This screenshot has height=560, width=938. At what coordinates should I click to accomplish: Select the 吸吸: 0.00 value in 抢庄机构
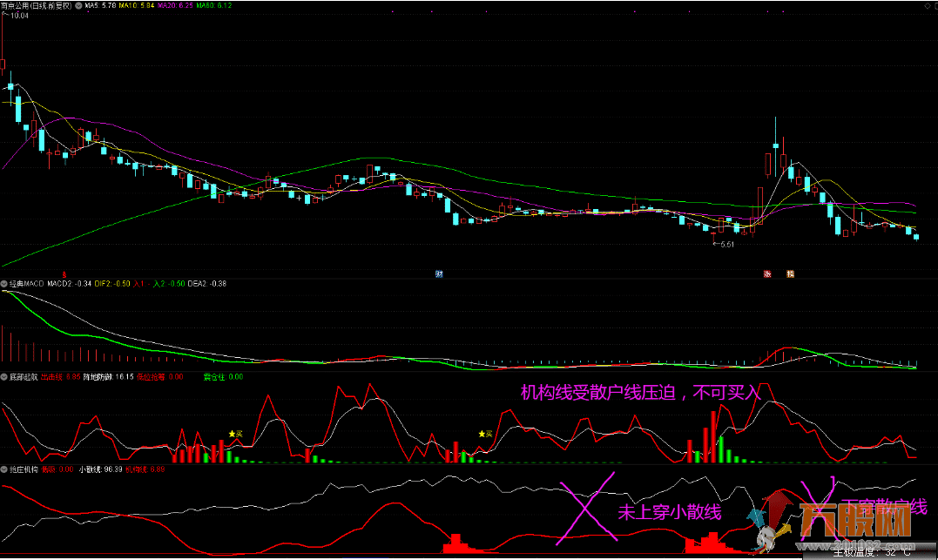[x=57, y=469]
